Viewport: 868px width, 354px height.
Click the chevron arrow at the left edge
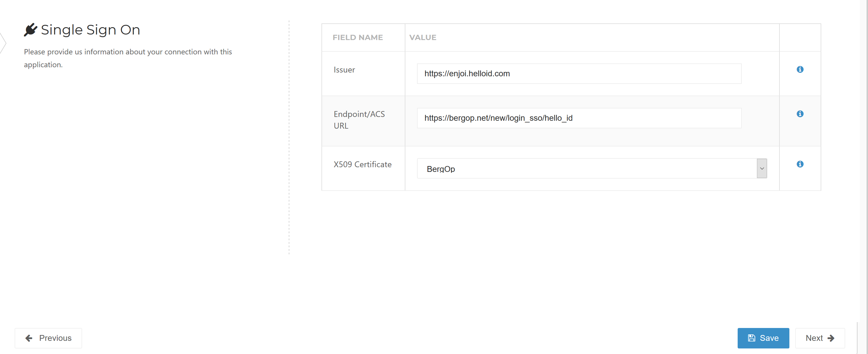tap(3, 43)
